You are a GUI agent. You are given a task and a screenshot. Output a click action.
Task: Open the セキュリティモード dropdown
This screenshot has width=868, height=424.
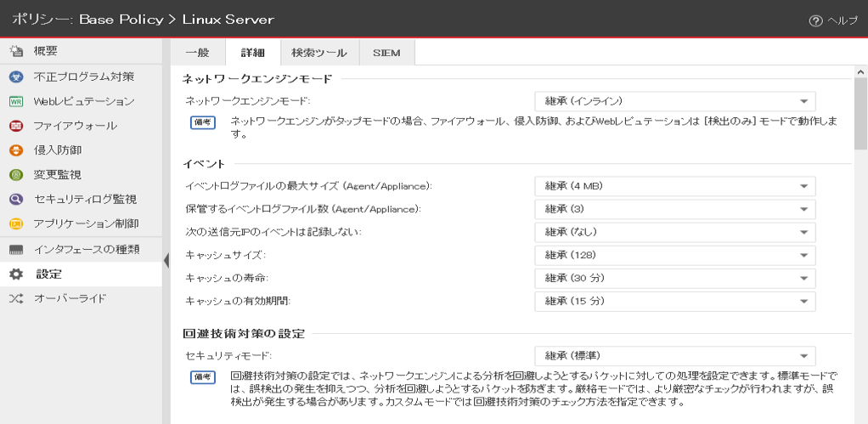pyautogui.click(x=674, y=355)
